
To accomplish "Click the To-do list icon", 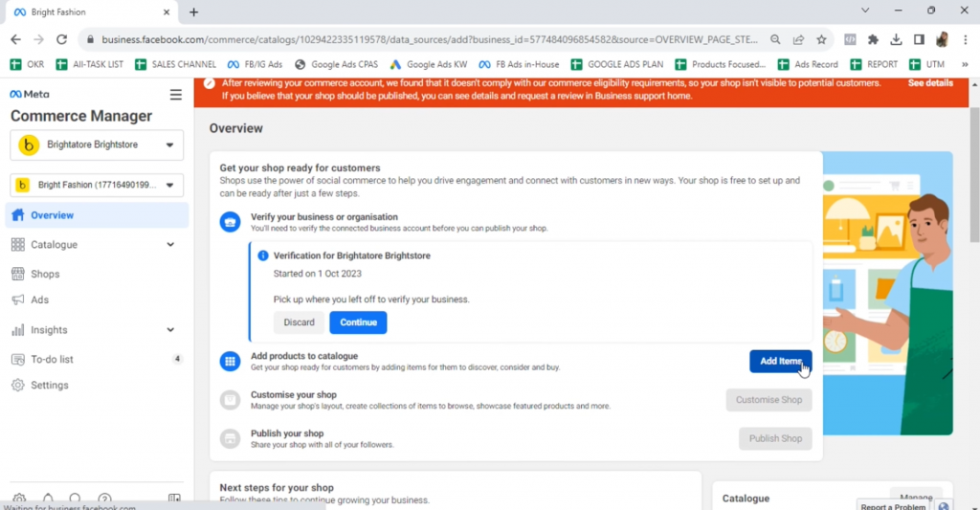I will pyautogui.click(x=17, y=359).
